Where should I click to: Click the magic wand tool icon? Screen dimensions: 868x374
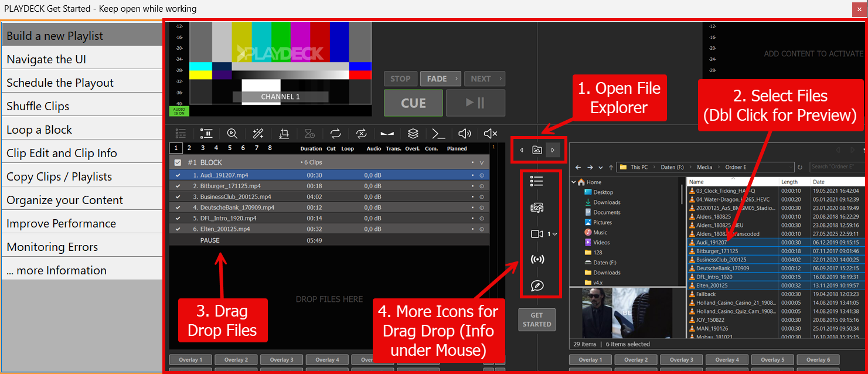(258, 134)
